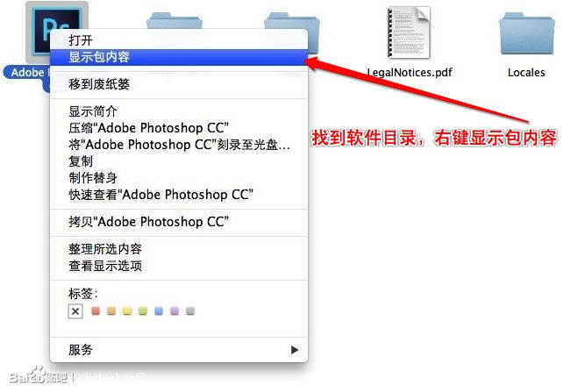The width and height of the screenshot is (578, 392).
Task: Select the Adobe Photoshop CC app icon
Action: click(56, 32)
